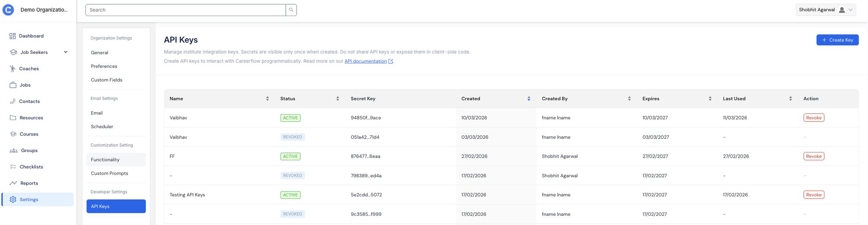Image resolution: width=868 pixels, height=225 pixels.
Task: Click the Create Key button
Action: point(837,40)
